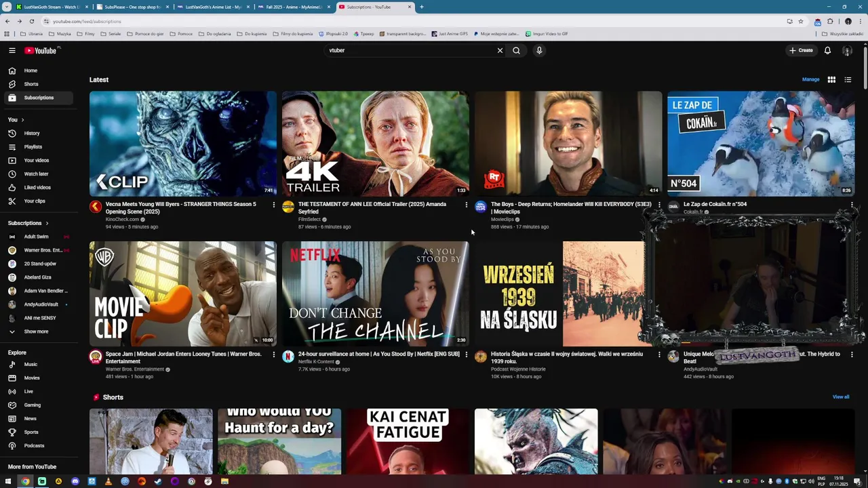868x488 pixels.
Task: Click Manage subscriptions link
Action: [810, 79]
